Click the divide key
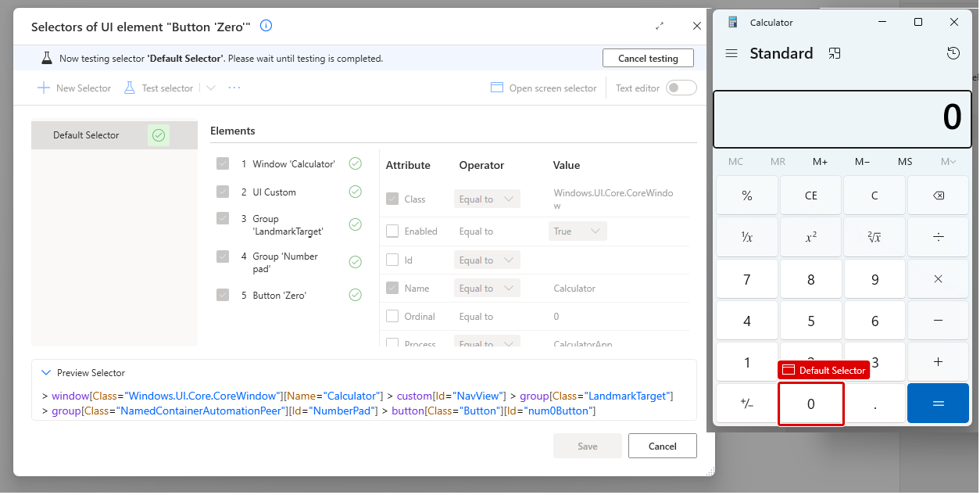 tap(939, 237)
